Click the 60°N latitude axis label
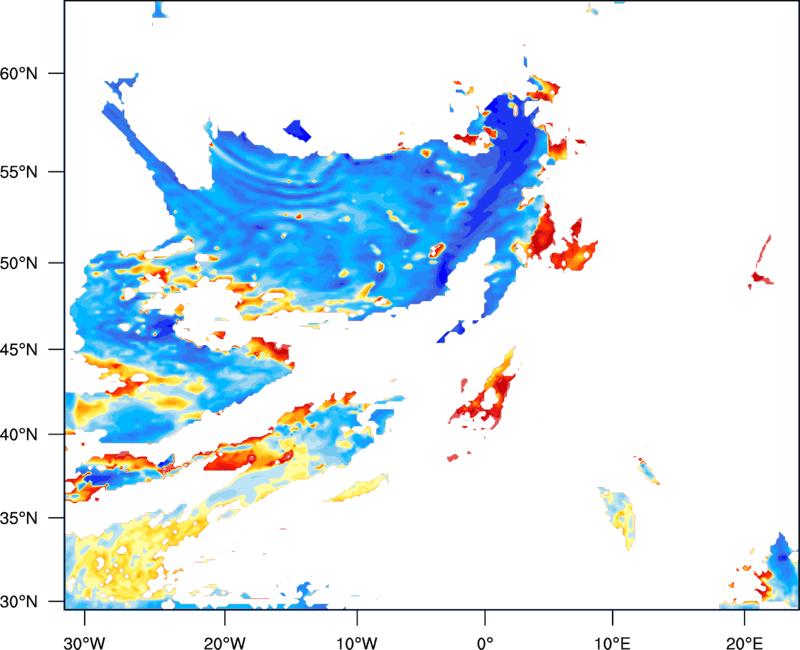Image resolution: width=800 pixels, height=650 pixels. (19, 73)
